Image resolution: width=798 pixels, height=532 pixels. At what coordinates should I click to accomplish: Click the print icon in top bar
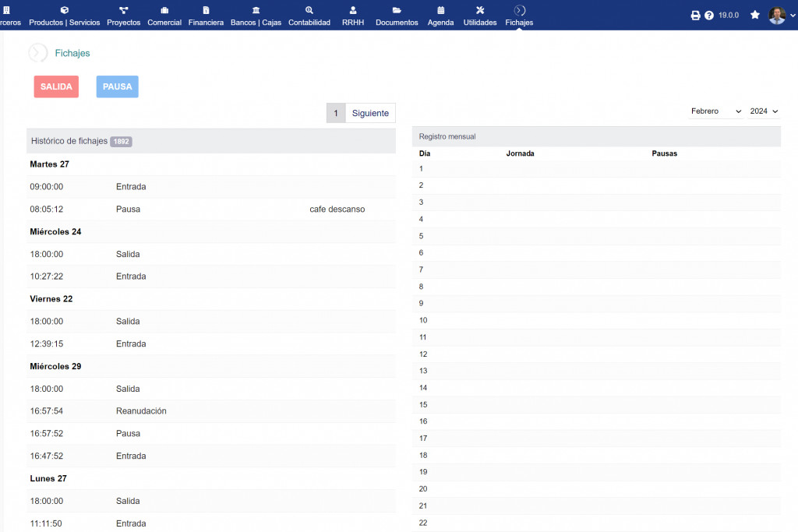(696, 16)
